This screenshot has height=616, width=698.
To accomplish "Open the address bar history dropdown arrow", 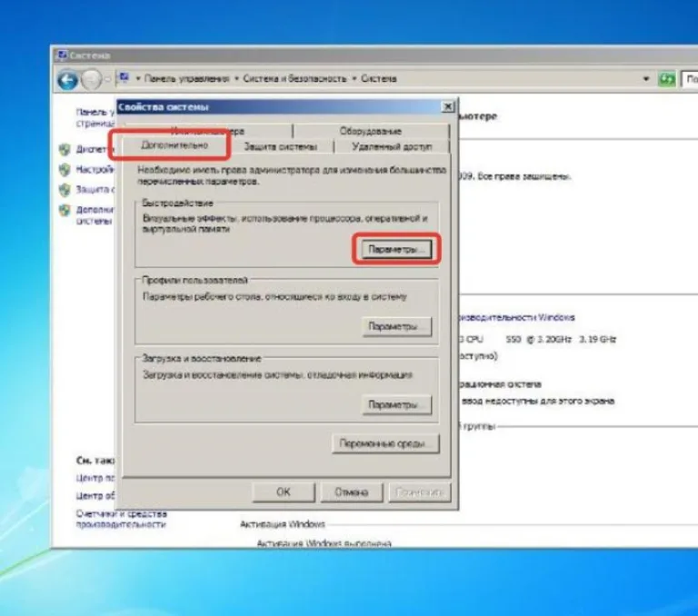I will click(x=646, y=79).
